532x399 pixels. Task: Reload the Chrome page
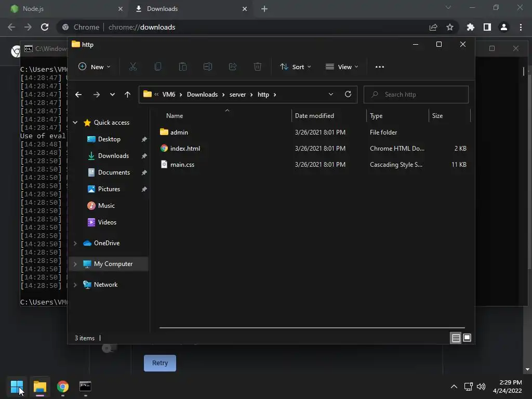tap(45, 27)
